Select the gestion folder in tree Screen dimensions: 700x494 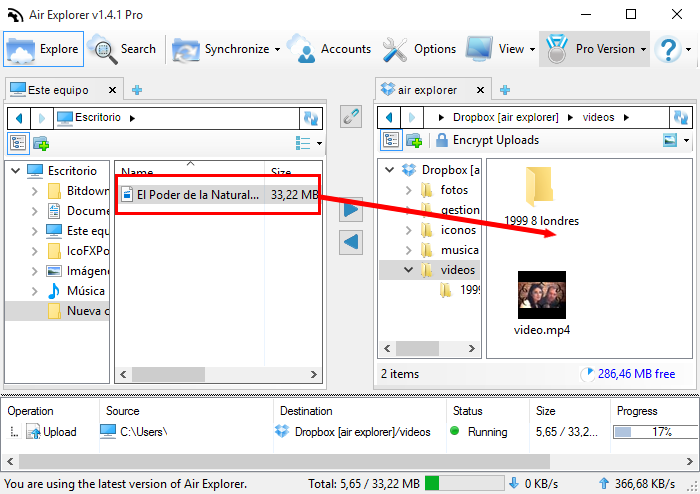[449, 210]
